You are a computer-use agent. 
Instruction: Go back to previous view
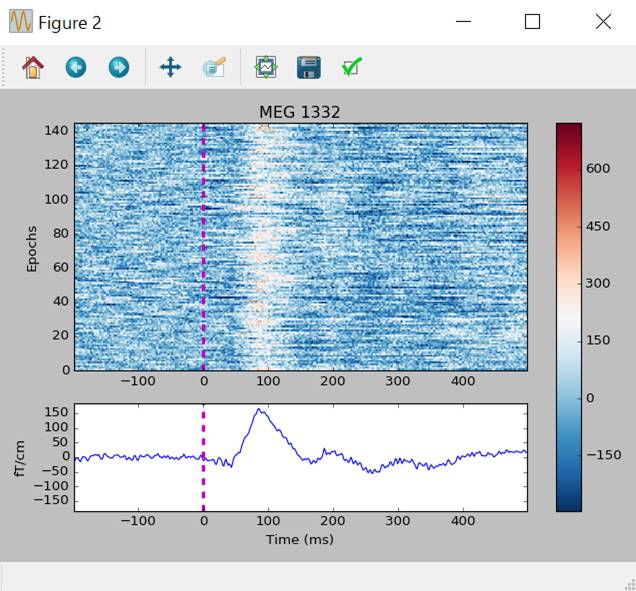76,67
